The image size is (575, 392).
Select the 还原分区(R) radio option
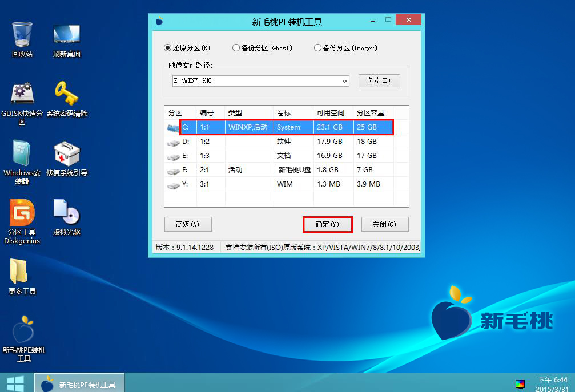(187, 48)
